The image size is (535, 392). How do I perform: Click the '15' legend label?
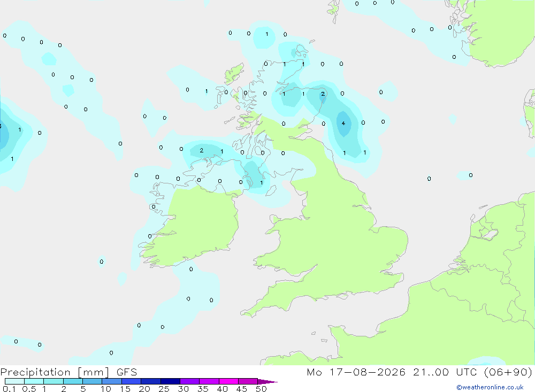[125, 389]
